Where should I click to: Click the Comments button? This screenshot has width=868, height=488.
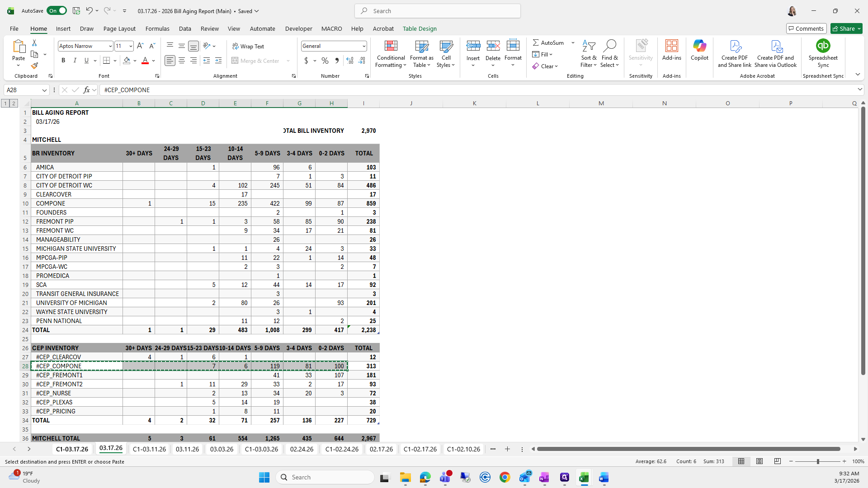tap(806, 28)
